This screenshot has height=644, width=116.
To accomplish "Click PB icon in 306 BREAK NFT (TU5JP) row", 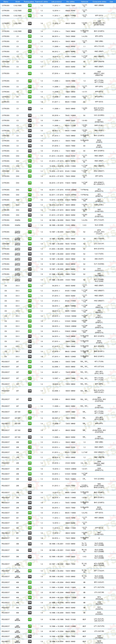I will click(30, 571).
